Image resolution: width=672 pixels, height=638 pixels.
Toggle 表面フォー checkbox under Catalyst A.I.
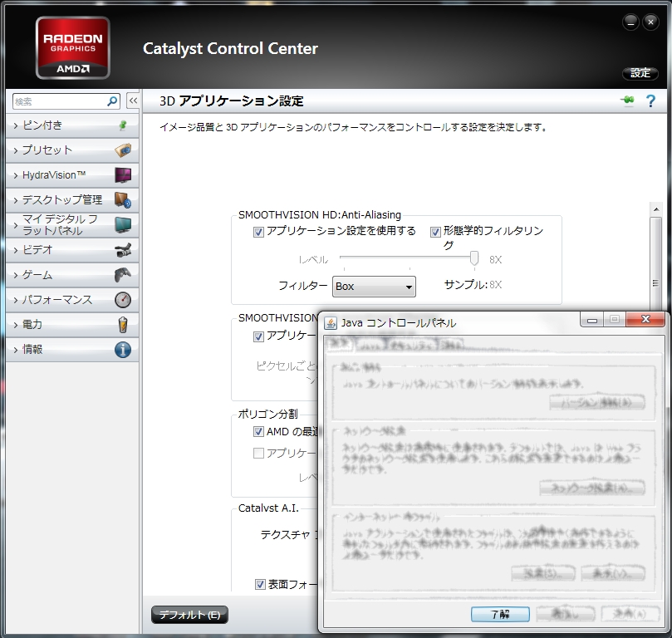(260, 585)
